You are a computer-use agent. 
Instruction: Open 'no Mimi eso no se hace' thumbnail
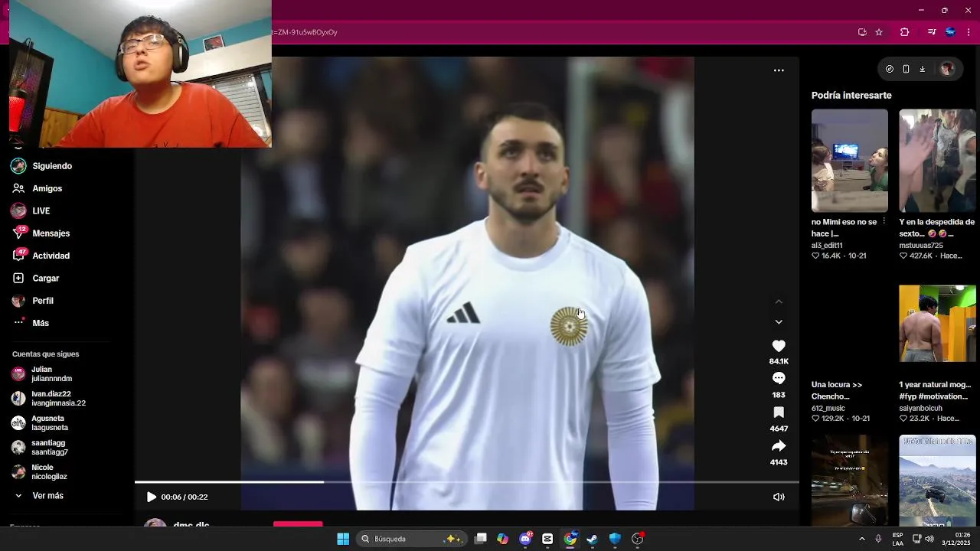850,161
